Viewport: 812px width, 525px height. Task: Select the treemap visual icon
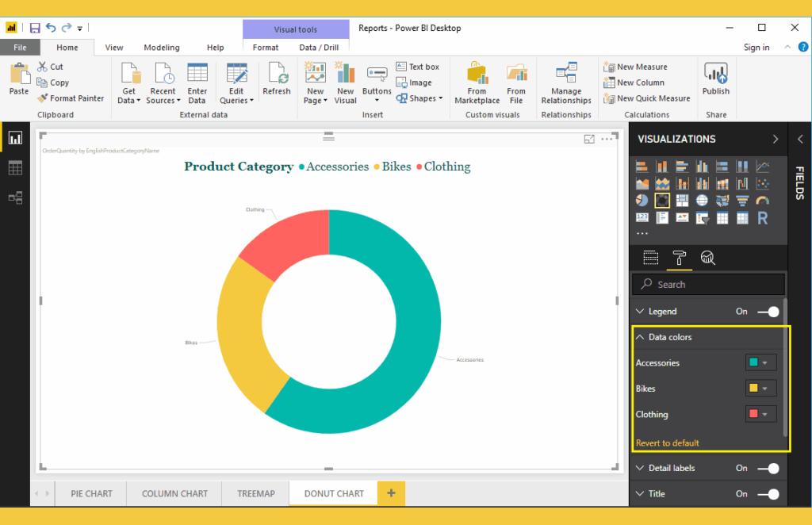[x=682, y=201]
